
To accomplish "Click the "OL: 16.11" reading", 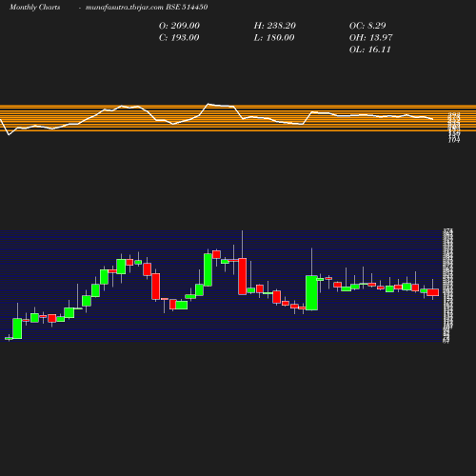I will click(x=370, y=50).
